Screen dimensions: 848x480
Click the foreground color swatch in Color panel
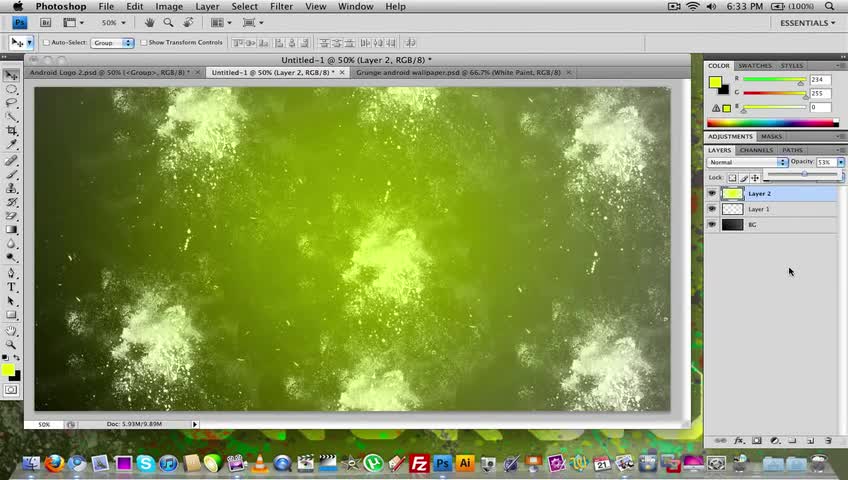pyautogui.click(x=715, y=82)
